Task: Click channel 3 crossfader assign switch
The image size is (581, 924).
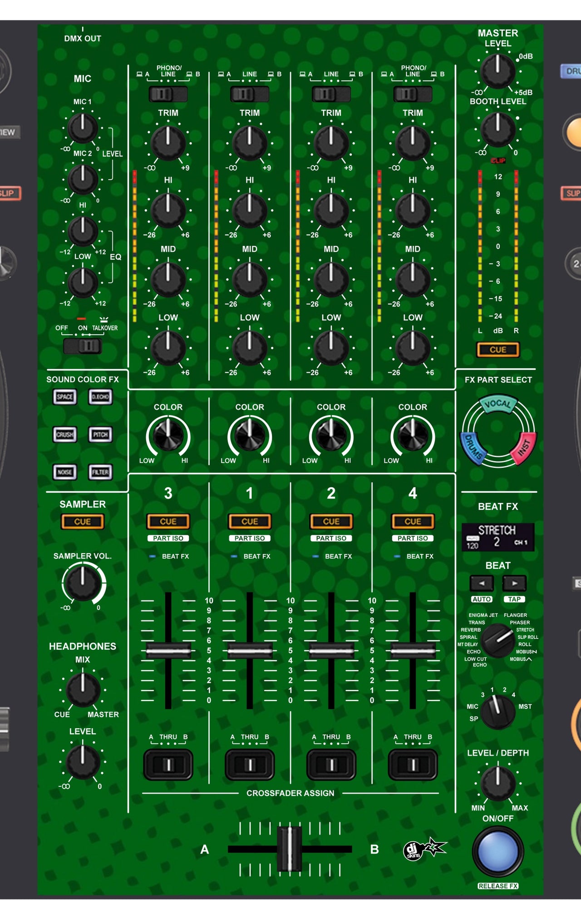Action: [x=168, y=765]
